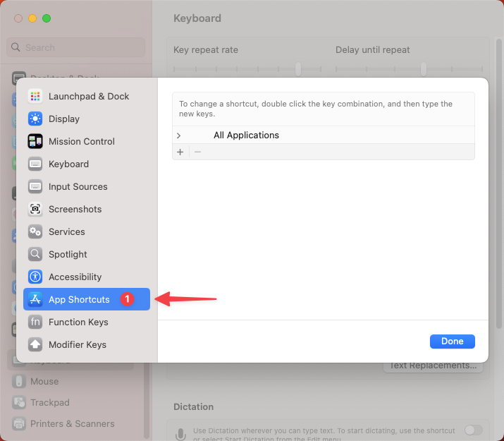Click the Trackpad icon in Settings sidebar
The height and width of the screenshot is (441, 504).
click(x=19, y=402)
